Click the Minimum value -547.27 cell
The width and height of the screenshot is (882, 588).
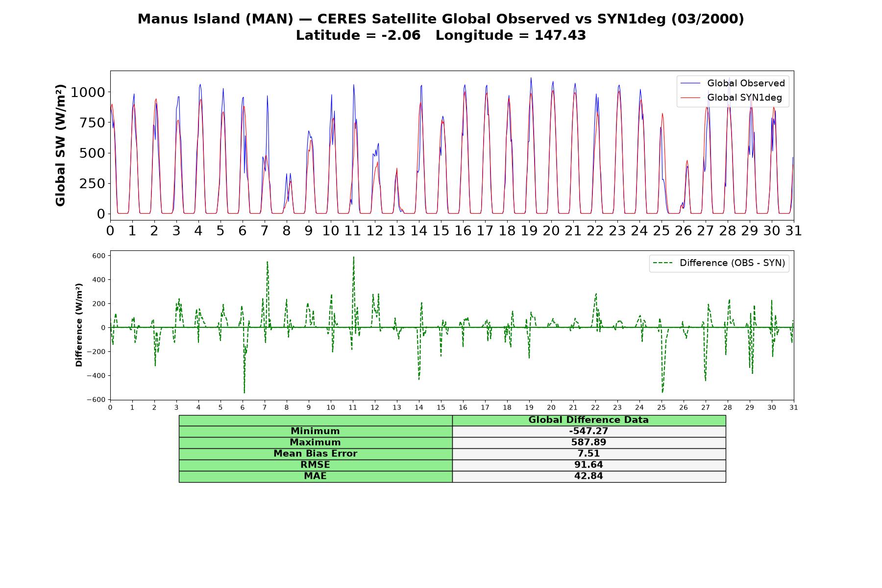point(588,431)
